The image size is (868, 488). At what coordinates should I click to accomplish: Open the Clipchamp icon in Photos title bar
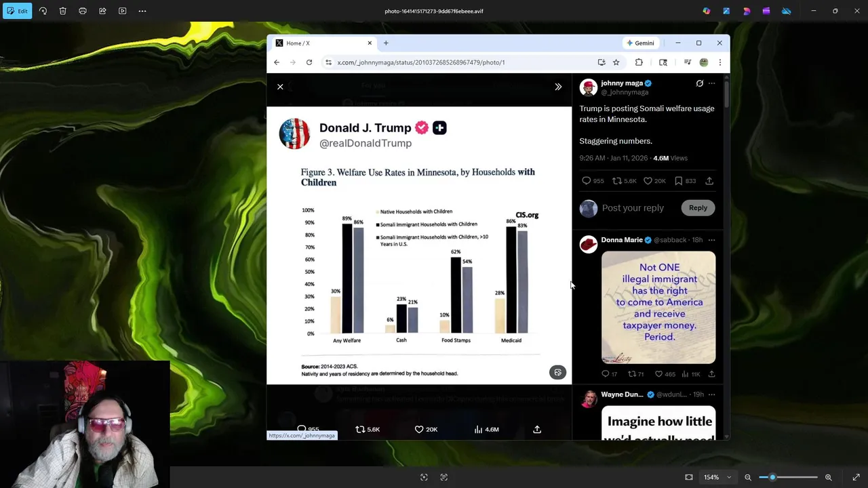[x=766, y=11]
